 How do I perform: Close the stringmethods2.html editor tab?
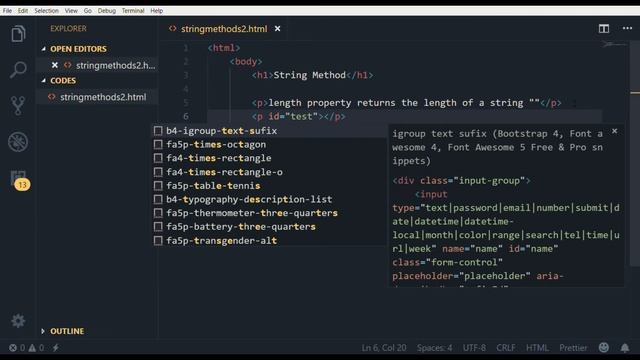[278, 29]
